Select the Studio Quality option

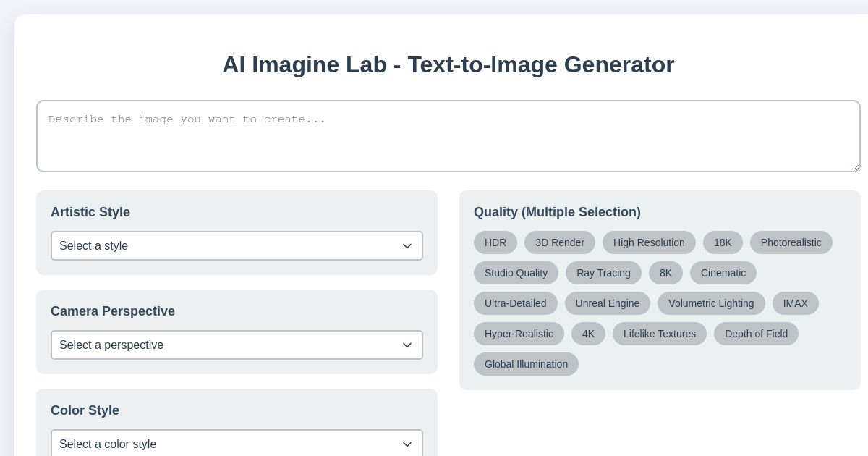(516, 273)
